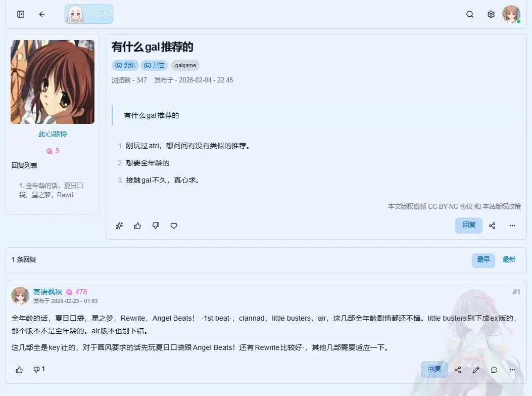Open comment bubble on reply #1
532x396 pixels.
tap(494, 370)
